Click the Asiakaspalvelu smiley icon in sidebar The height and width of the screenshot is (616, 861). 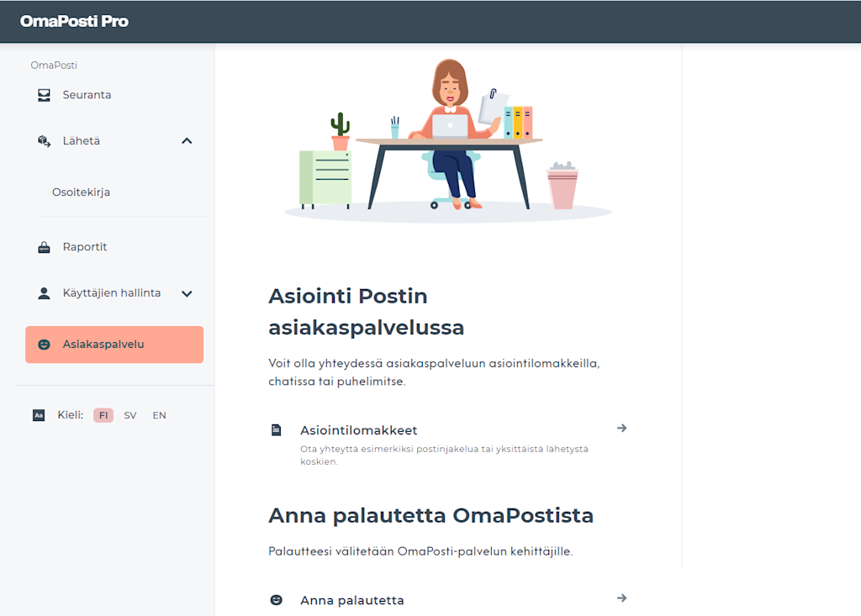click(44, 345)
